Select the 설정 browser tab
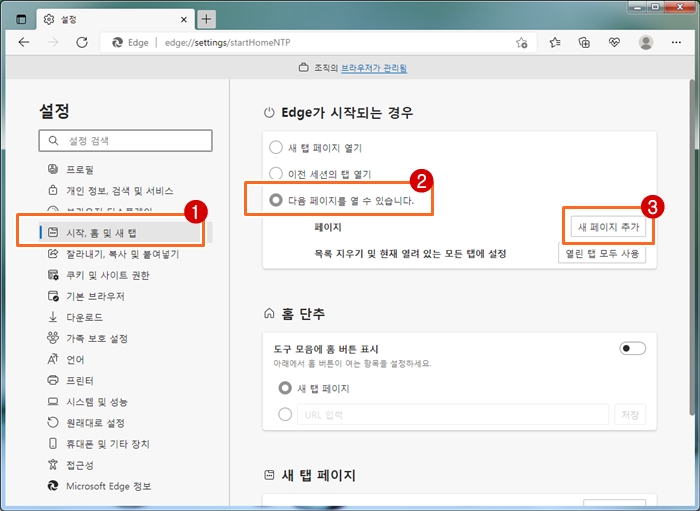This screenshot has height=511, width=700. click(115, 19)
